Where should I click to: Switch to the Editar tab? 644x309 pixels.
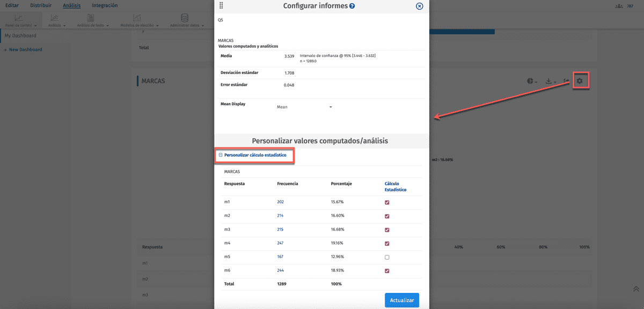pos(12,5)
